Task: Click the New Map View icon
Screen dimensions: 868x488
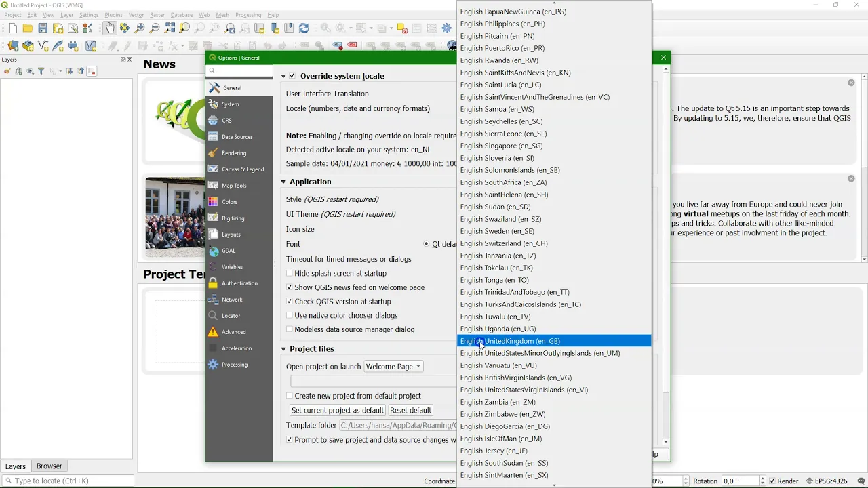Action: click(259, 28)
